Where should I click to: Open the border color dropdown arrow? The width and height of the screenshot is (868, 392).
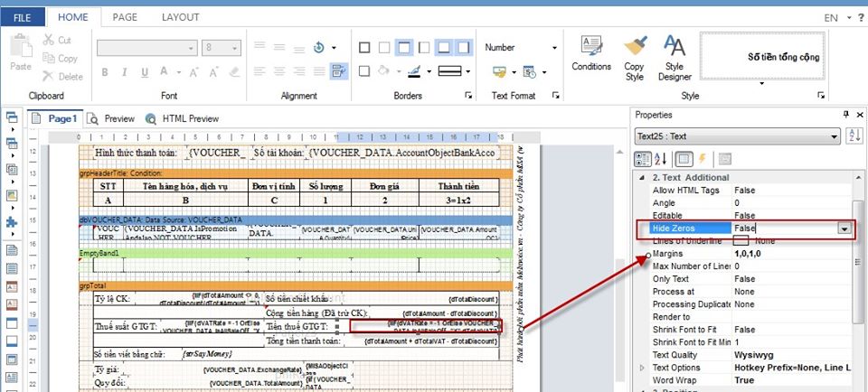coord(428,71)
